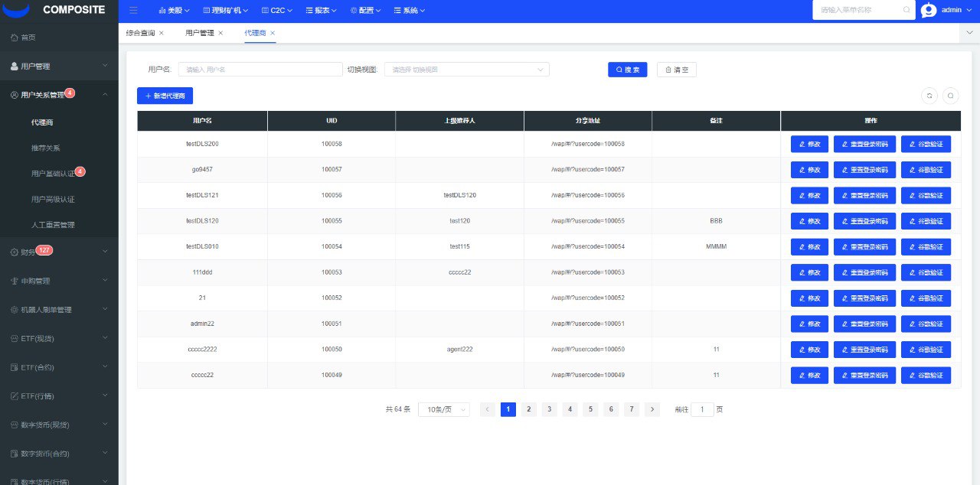
Task: Click inside the 用户名 input field
Action: (260, 69)
